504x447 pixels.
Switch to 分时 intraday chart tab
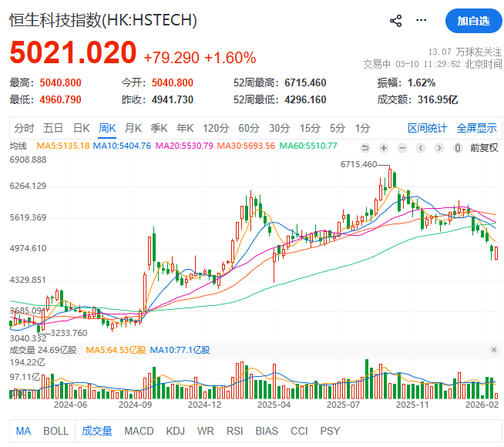coord(24,128)
